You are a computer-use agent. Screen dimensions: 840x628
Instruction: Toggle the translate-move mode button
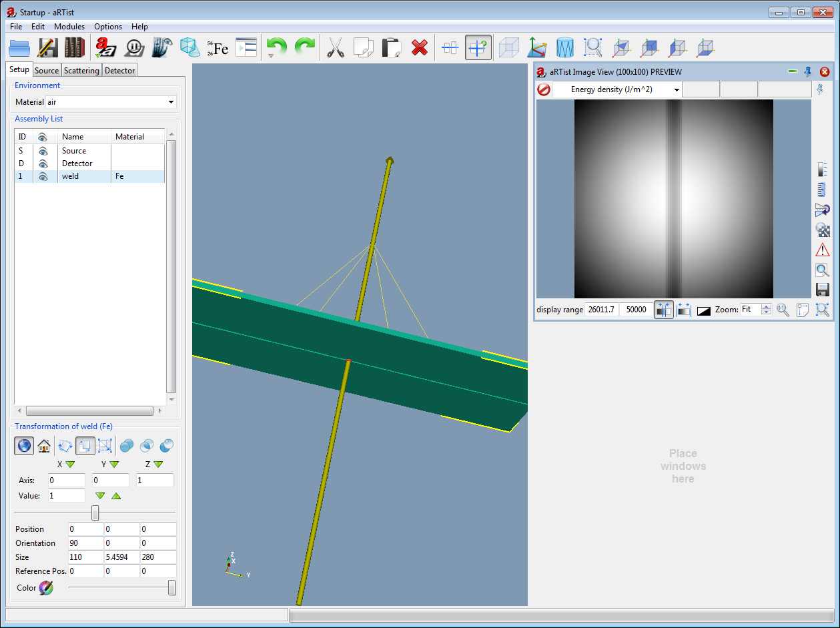[x=85, y=446]
